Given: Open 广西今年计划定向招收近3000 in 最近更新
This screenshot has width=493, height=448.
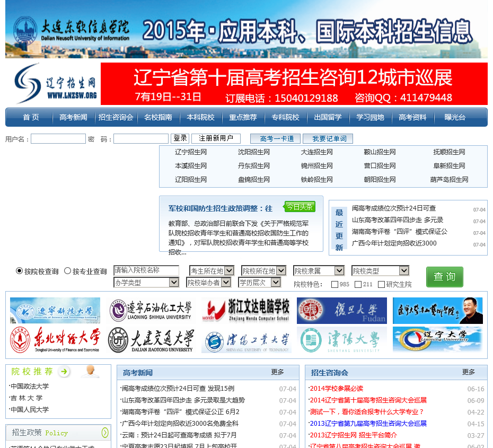Looking at the screenshot, I should [x=394, y=243].
